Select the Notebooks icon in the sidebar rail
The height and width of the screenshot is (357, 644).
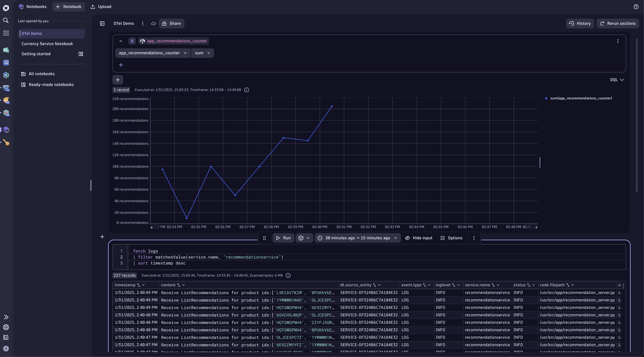click(x=6, y=130)
